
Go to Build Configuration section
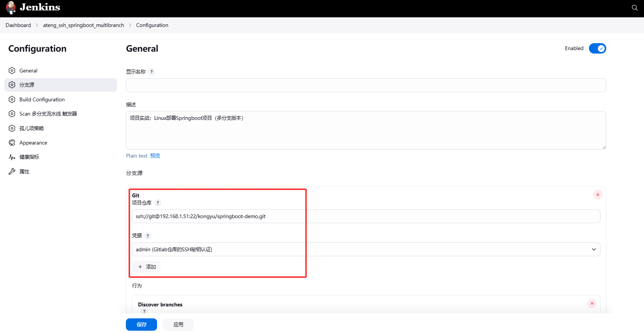pyautogui.click(x=42, y=99)
